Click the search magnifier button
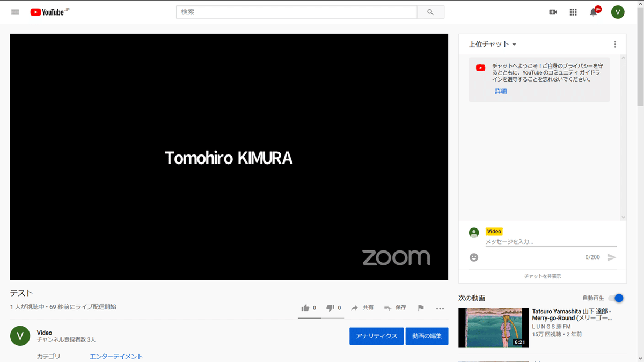This screenshot has width=644, height=362. tap(430, 12)
